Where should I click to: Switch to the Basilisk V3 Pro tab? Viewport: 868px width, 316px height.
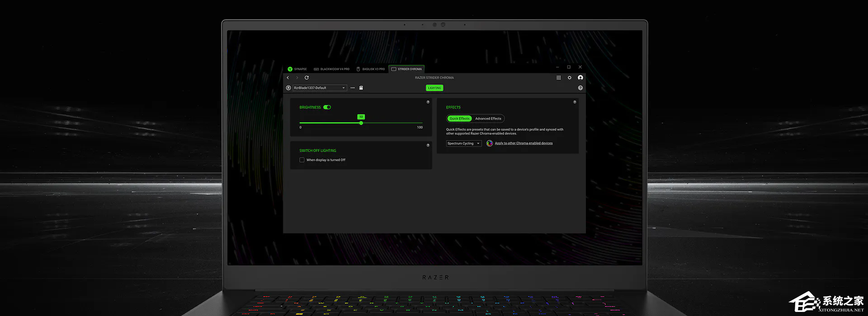(x=371, y=69)
